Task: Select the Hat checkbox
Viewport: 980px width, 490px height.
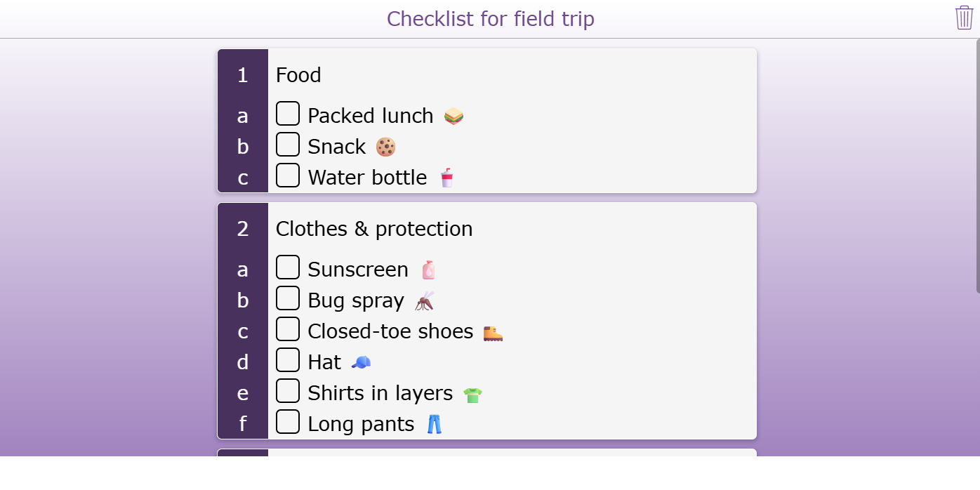Action: [288, 360]
